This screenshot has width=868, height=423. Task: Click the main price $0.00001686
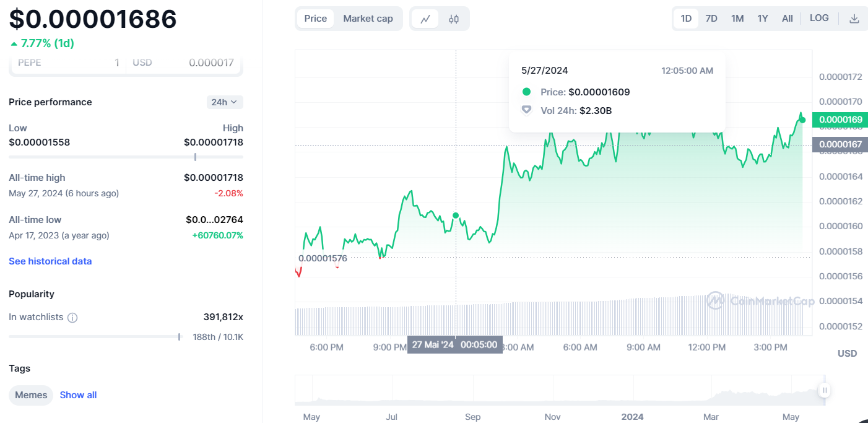click(93, 19)
